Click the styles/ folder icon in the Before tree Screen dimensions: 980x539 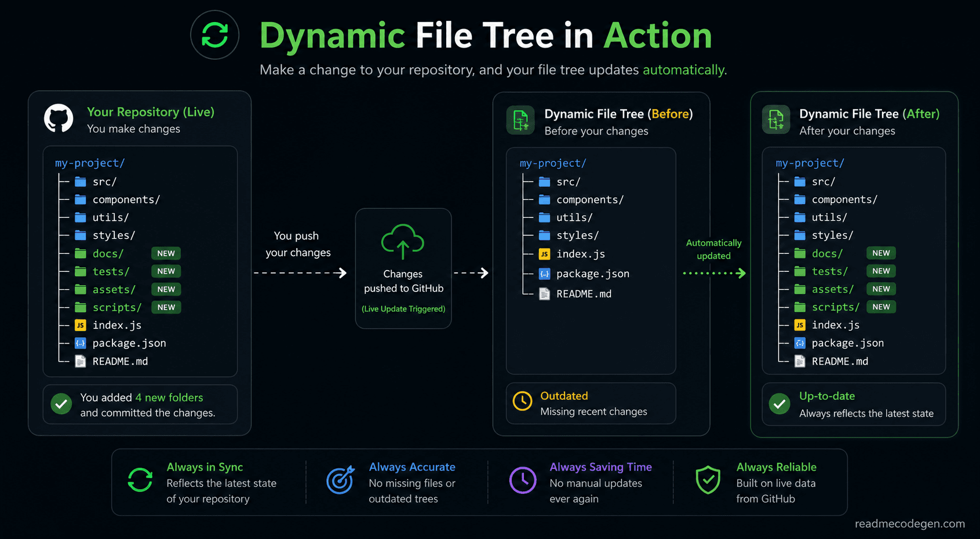click(x=545, y=235)
